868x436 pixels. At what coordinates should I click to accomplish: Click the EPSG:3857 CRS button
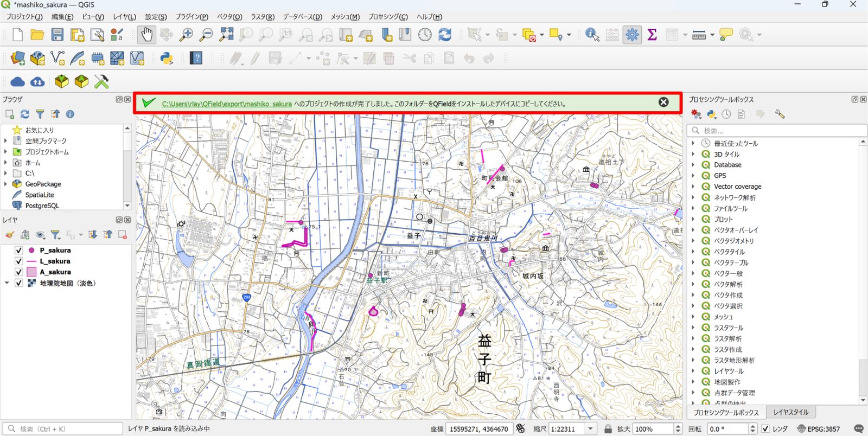[x=818, y=429]
